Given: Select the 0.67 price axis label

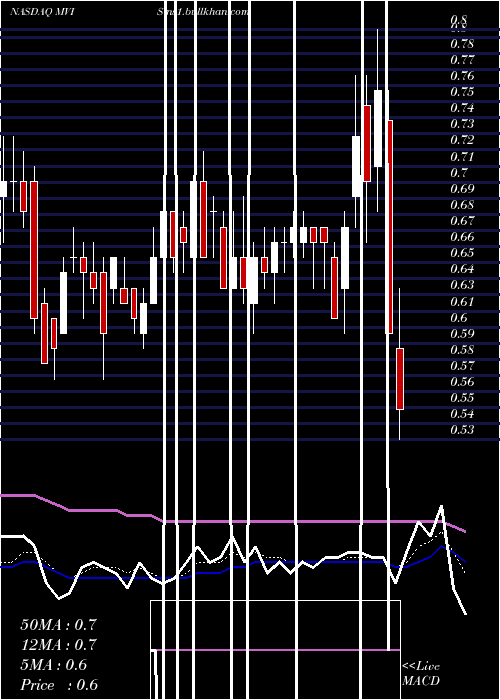Looking at the screenshot, I should (462, 221).
